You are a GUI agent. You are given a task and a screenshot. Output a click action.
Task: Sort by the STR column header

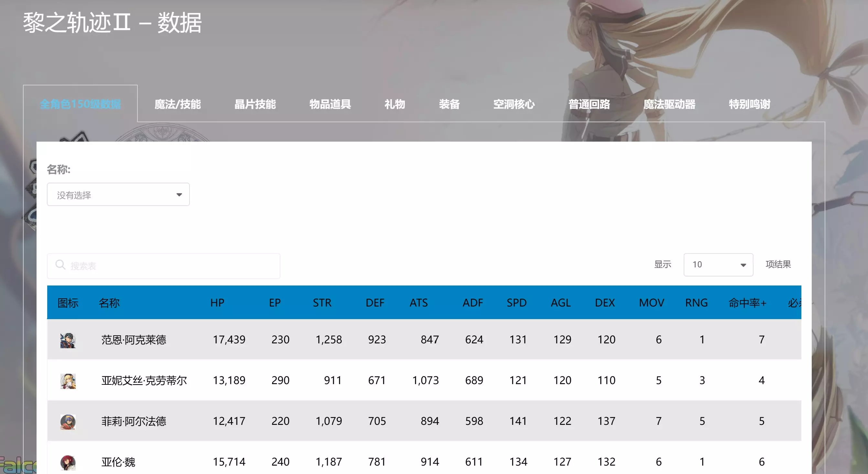(x=322, y=303)
